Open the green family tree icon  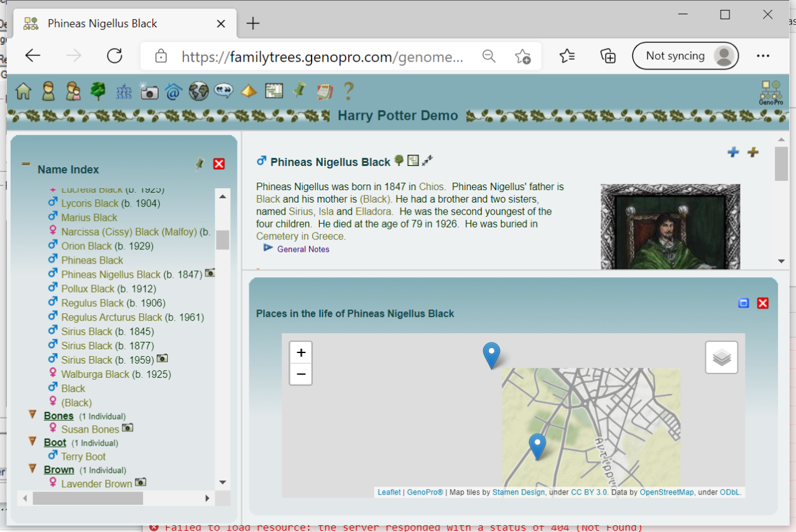click(x=98, y=91)
